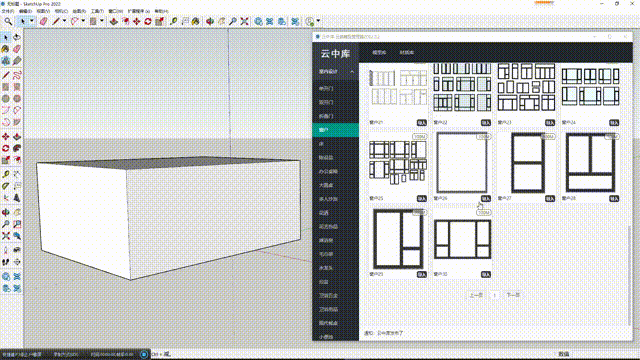The height and width of the screenshot is (360, 640).
Task: Go to next page with 下一页 button
Action: click(513, 295)
